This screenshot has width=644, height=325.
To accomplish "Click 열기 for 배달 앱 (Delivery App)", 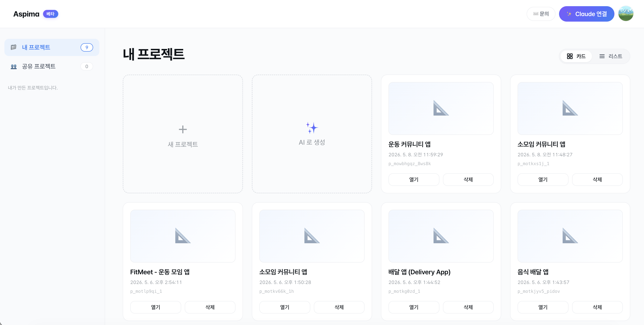I will (414, 307).
